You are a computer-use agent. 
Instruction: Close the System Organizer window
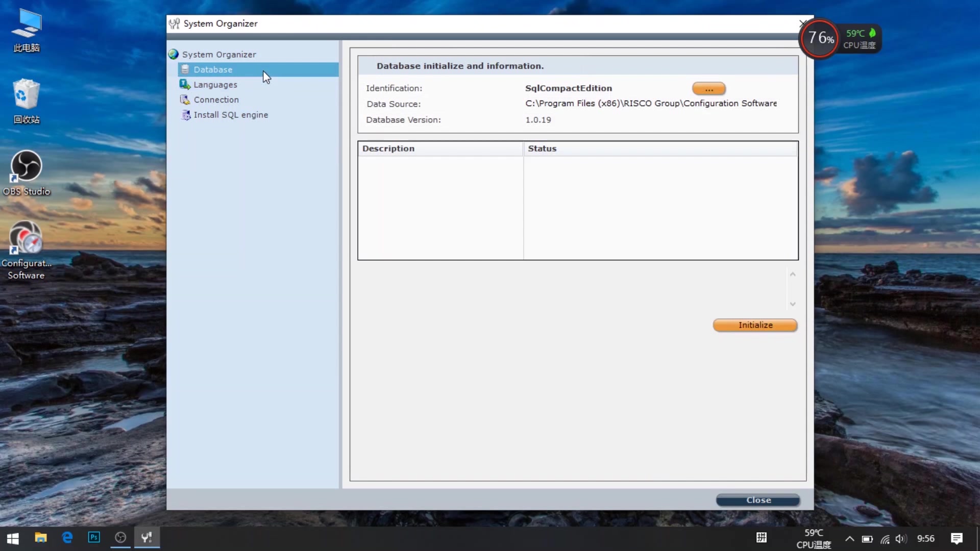[x=802, y=23]
